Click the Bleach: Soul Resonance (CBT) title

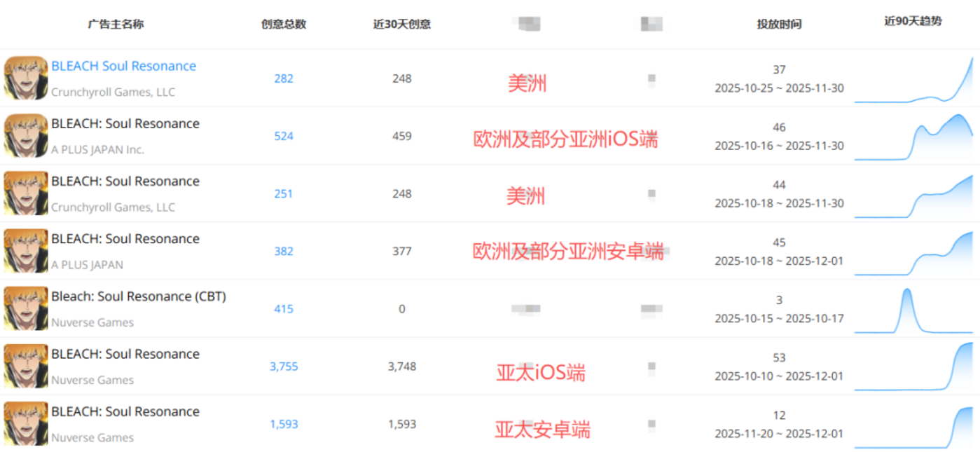[x=139, y=296]
